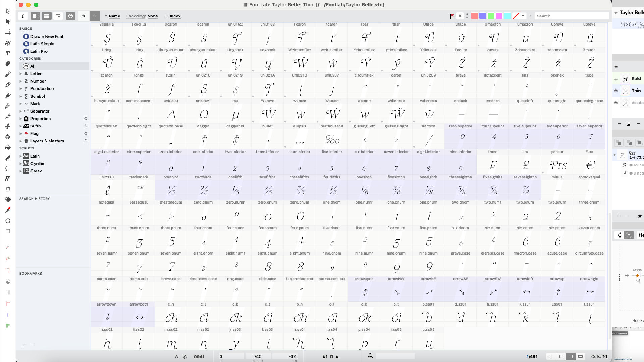Pick the green color flag swatch
This screenshot has width=644, height=362.
point(491,16)
